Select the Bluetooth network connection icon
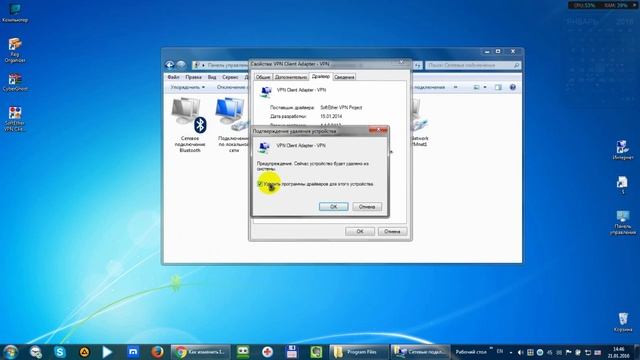This screenshot has height=360, width=640. pos(190,125)
